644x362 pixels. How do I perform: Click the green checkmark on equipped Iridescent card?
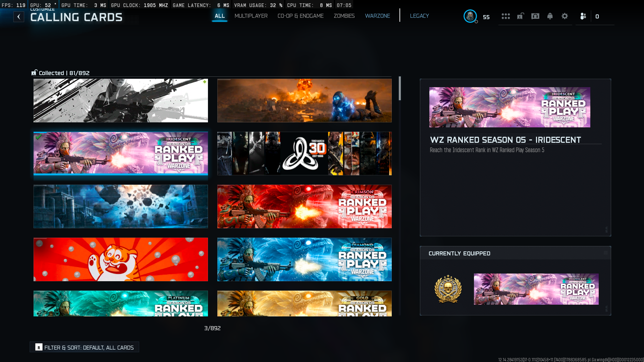click(39, 136)
